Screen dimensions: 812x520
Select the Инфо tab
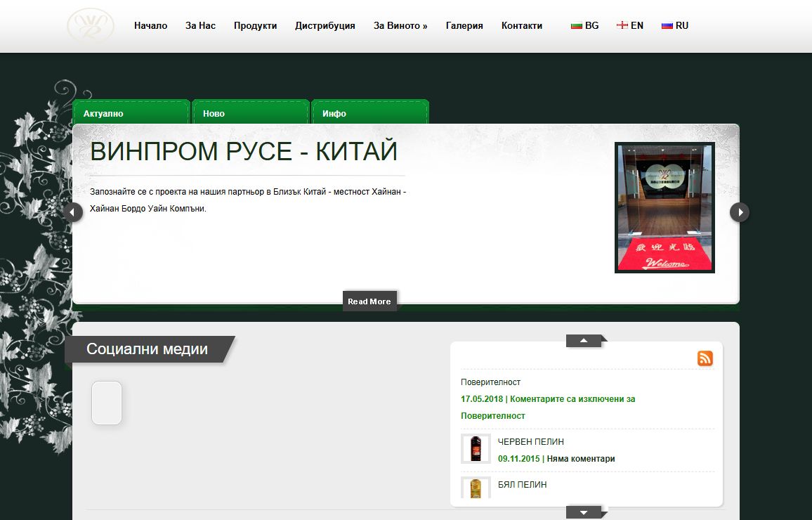tap(370, 112)
